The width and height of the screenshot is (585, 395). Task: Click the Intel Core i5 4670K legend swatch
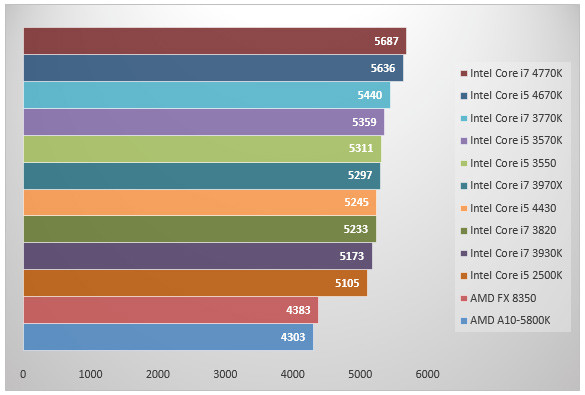tap(464, 96)
